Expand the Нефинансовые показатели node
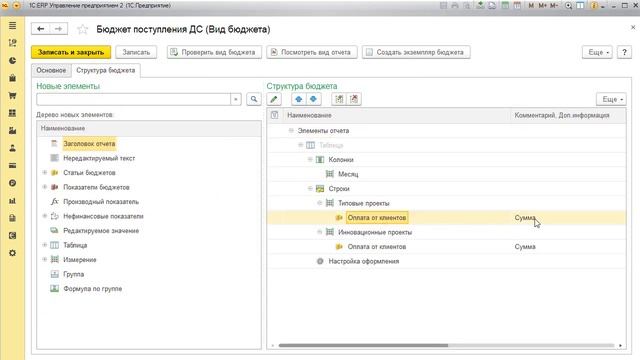Screen dimensions: 640x360 (x=44, y=216)
